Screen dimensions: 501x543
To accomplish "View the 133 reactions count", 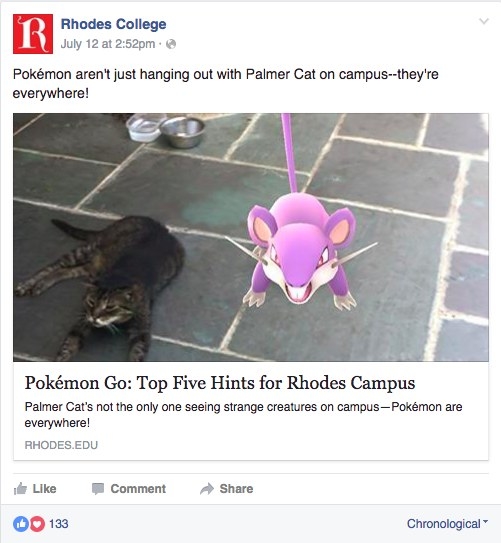I will pos(59,524).
